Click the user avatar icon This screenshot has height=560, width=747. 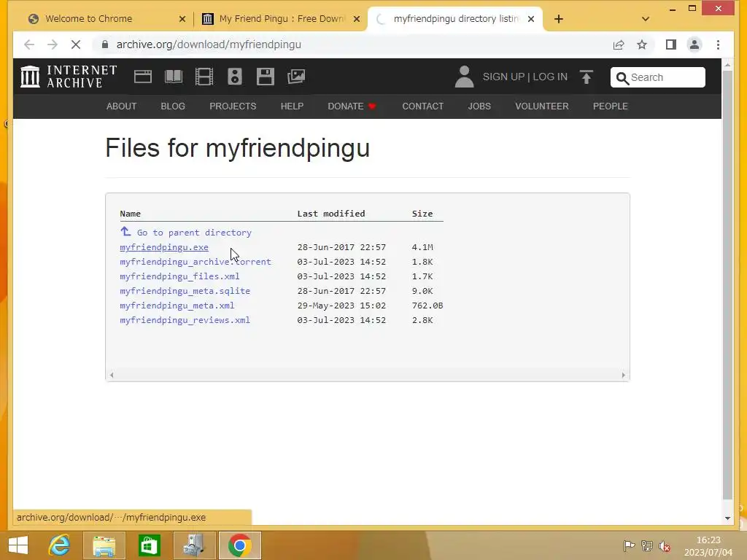(x=464, y=77)
